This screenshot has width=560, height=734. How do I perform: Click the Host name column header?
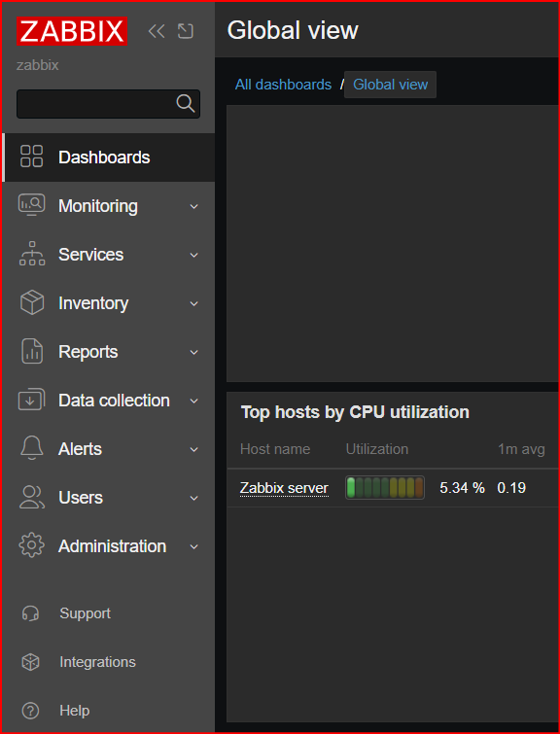pos(275,449)
